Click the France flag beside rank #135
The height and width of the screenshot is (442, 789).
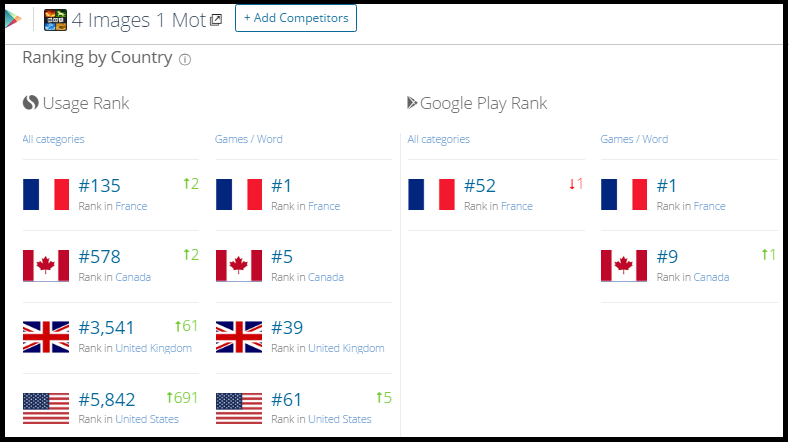46,194
